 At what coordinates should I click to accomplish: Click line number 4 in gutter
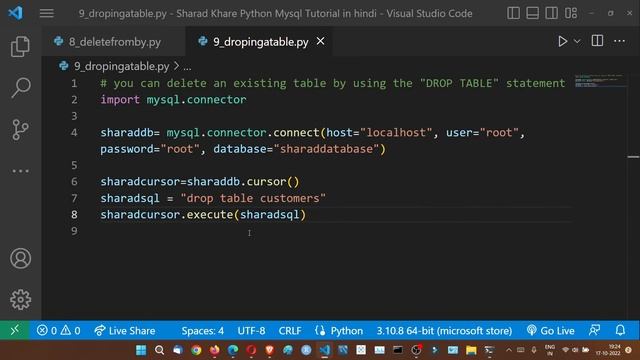click(x=74, y=133)
